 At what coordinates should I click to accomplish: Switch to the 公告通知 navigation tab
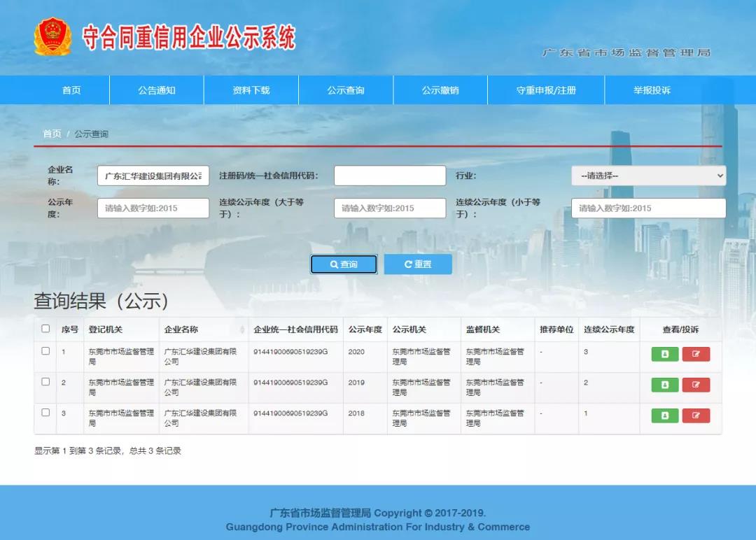156,90
